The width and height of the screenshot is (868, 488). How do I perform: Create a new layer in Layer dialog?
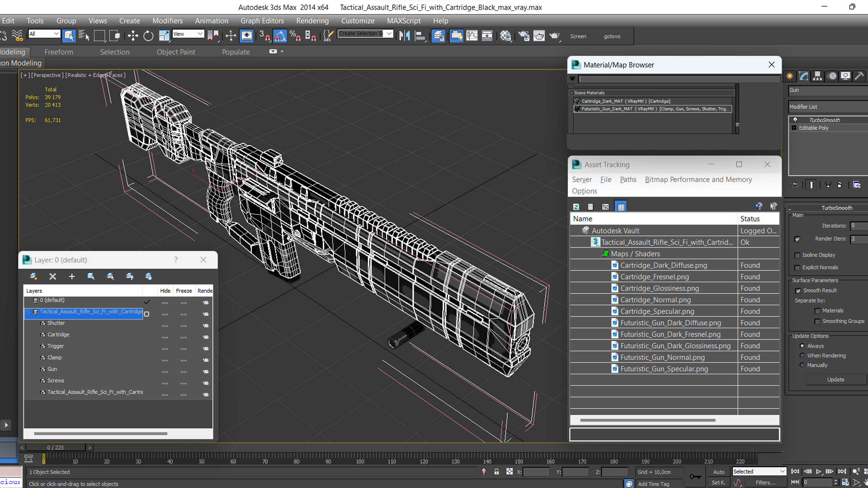click(x=33, y=276)
